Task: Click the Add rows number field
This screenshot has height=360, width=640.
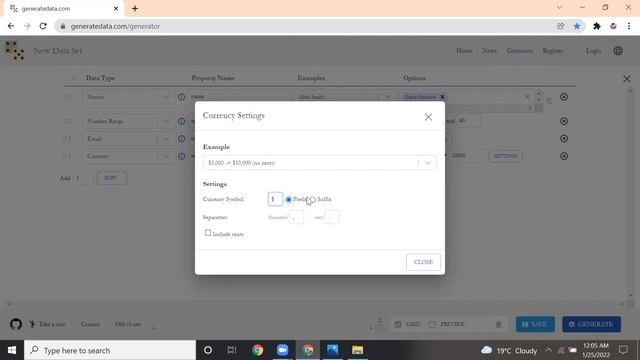Action: (83, 178)
